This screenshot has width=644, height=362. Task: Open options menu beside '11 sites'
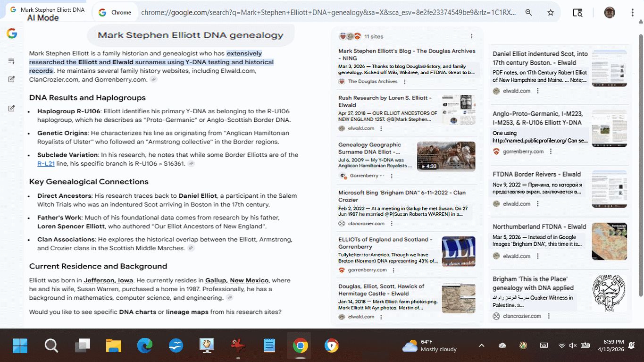(x=471, y=36)
